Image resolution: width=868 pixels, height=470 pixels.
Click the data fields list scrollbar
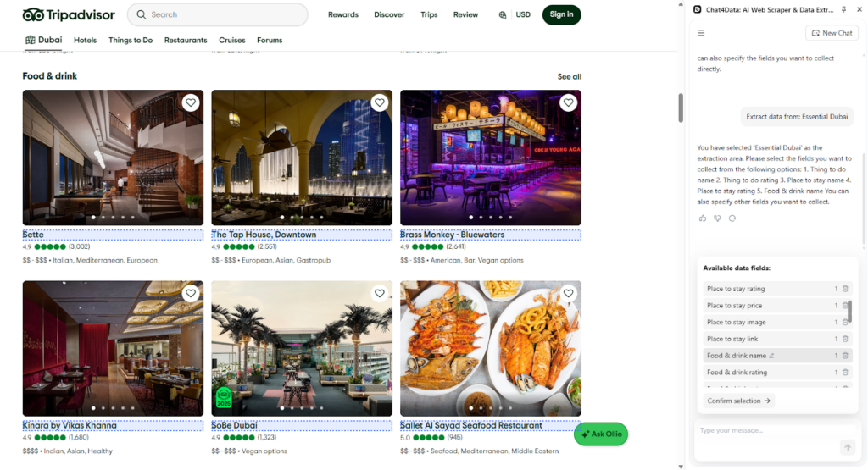pos(849,312)
